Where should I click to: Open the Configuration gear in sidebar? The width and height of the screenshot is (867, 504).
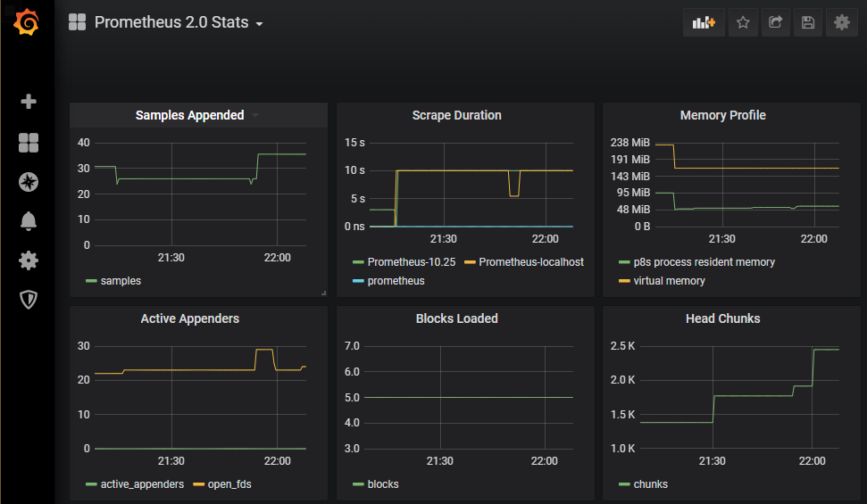tap(29, 260)
